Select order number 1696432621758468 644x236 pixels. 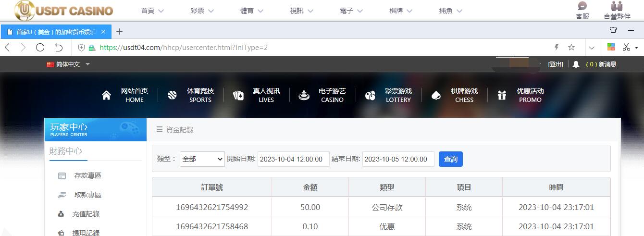tap(212, 226)
